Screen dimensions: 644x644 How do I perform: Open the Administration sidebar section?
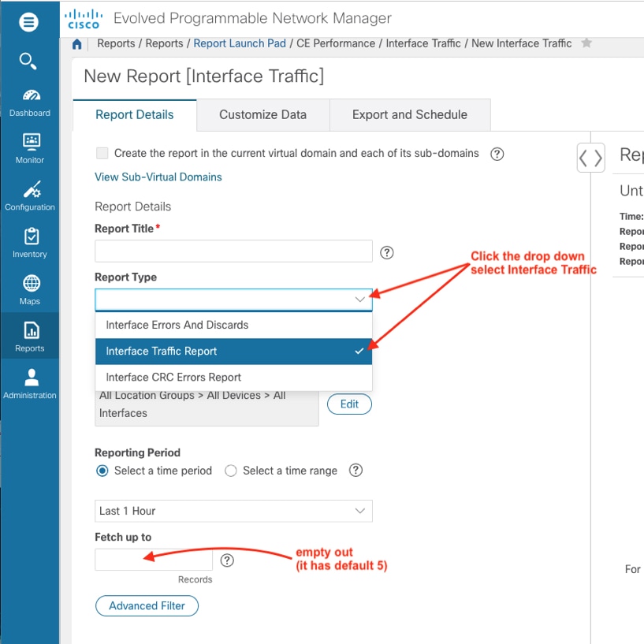click(x=30, y=384)
